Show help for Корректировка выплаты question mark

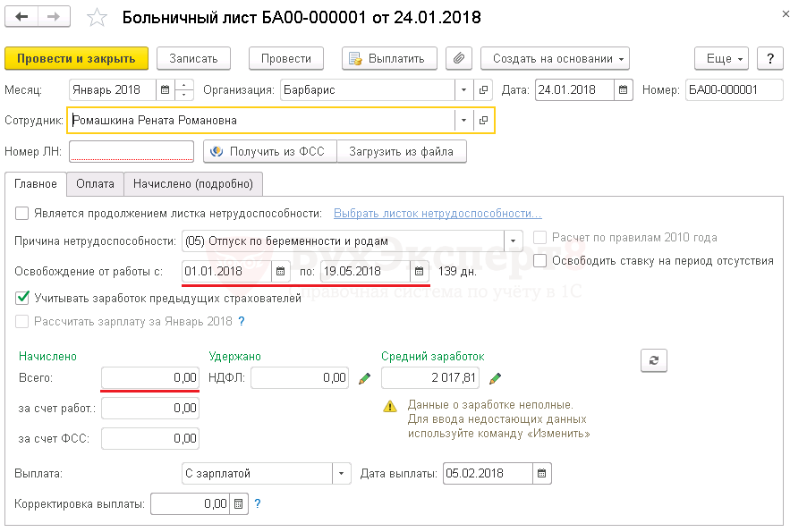tap(258, 503)
